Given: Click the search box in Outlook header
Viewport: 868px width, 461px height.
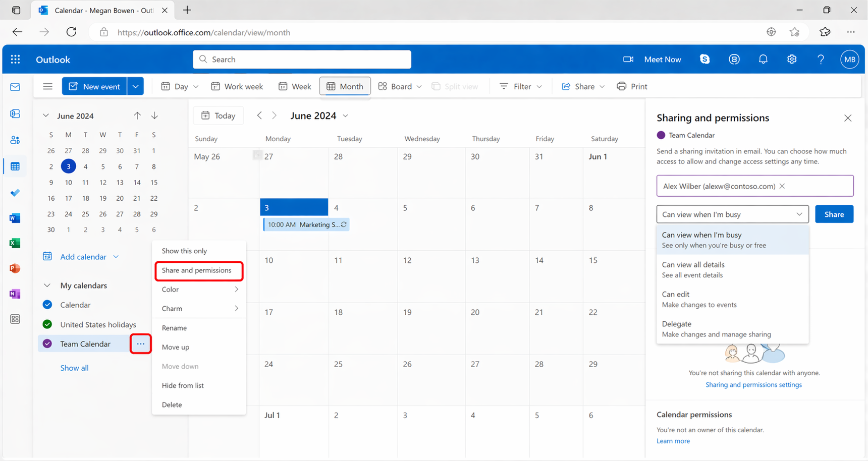Looking at the screenshot, I should point(302,60).
